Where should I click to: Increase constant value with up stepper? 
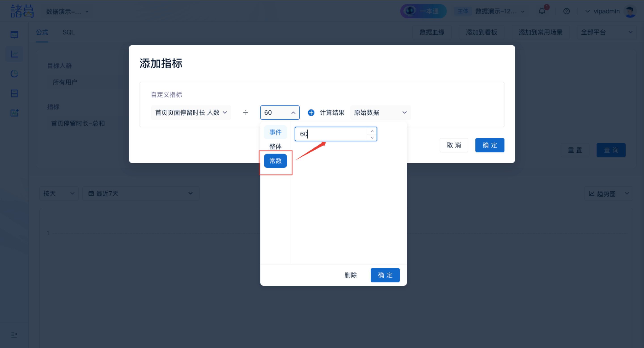tap(372, 131)
